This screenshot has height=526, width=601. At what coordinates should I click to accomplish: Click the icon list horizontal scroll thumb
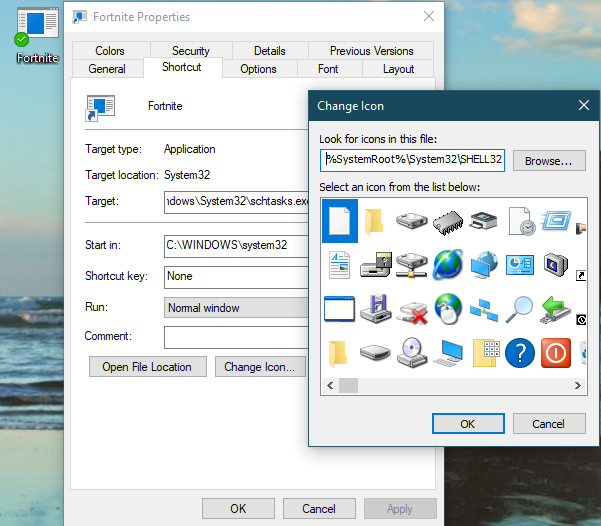[348, 386]
